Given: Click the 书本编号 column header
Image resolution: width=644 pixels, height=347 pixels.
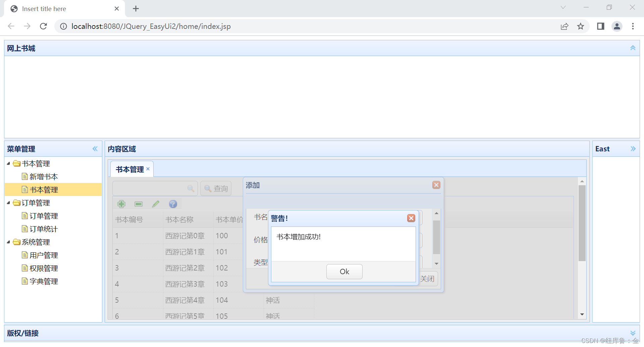Looking at the screenshot, I should 138,219.
